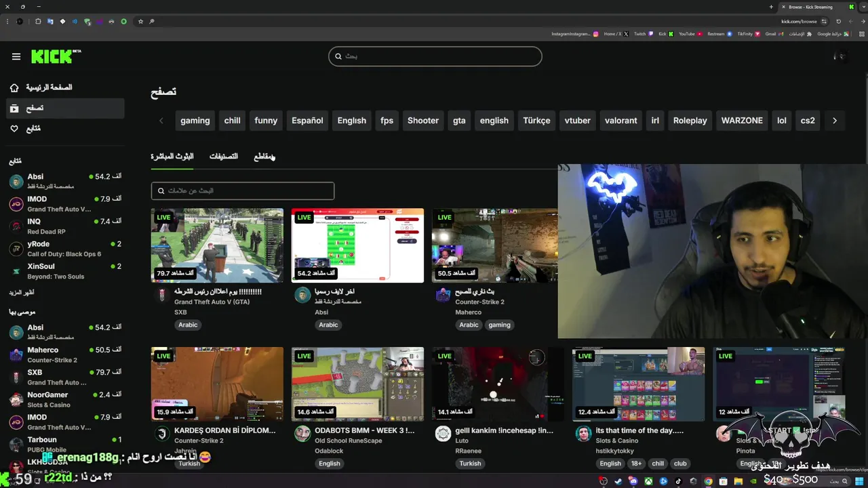Pick the WARZONE tag
Viewport: 868px width, 488px height.
point(742,121)
